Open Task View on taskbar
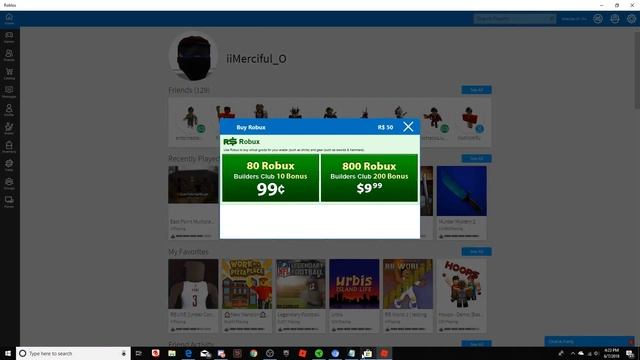 click(x=139, y=353)
